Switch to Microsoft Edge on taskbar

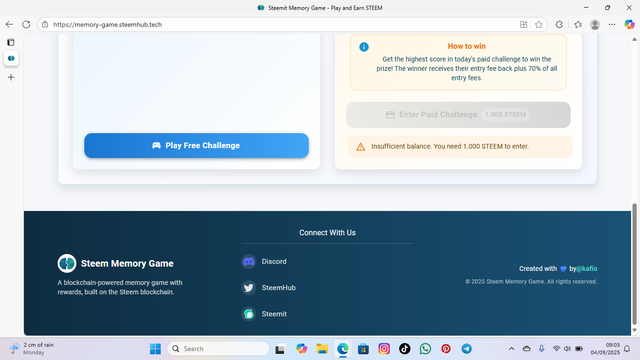(x=343, y=349)
